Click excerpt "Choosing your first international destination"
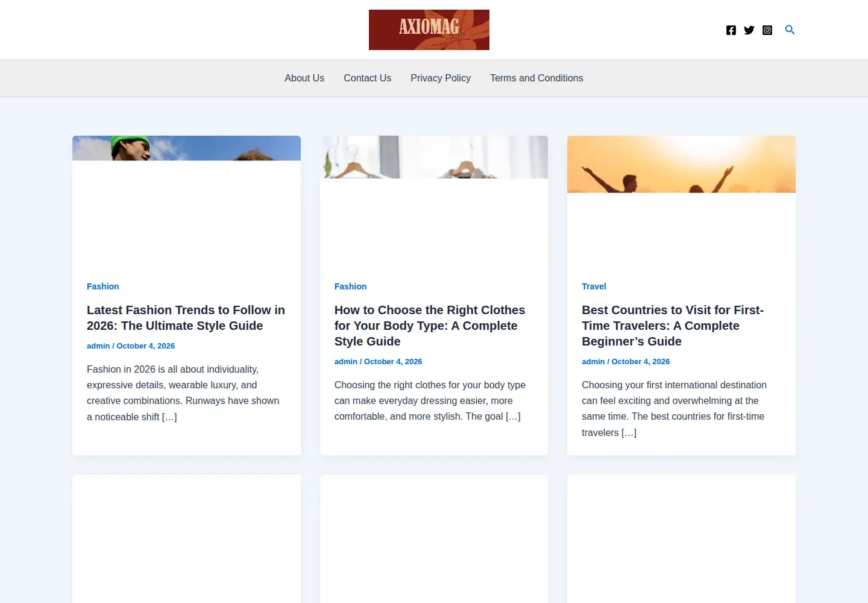This screenshot has width=868, height=603. [x=674, y=409]
